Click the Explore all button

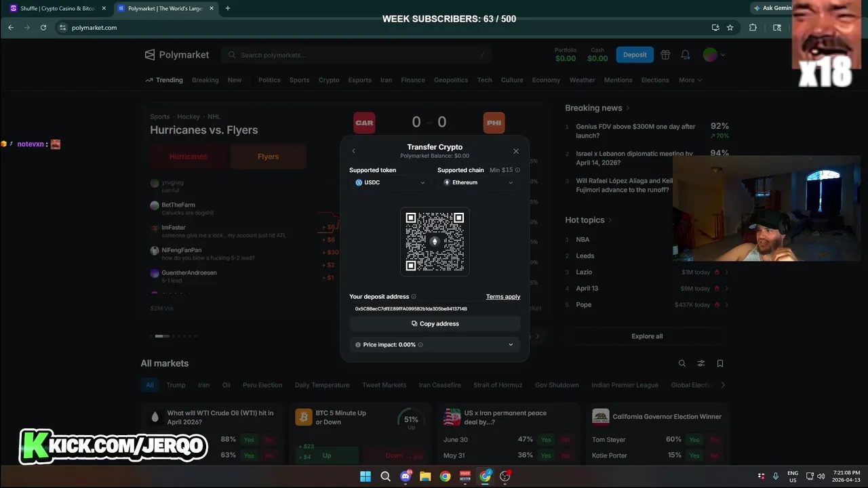647,336
